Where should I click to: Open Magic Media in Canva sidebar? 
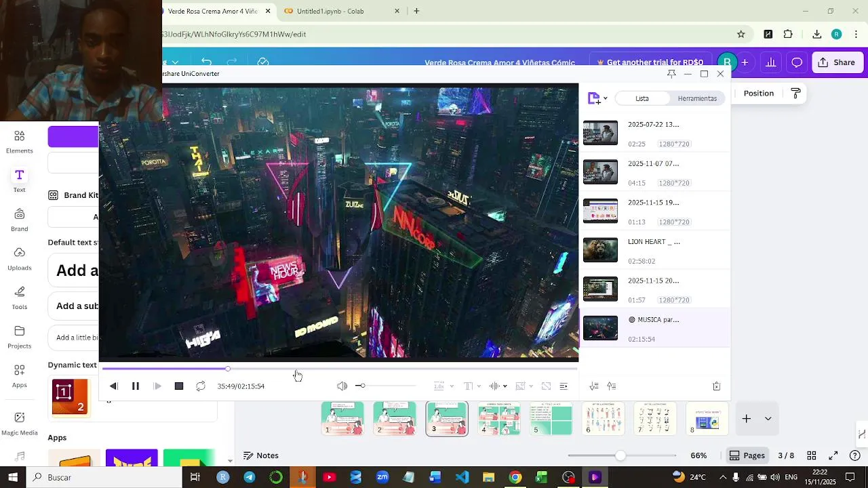pos(19,424)
